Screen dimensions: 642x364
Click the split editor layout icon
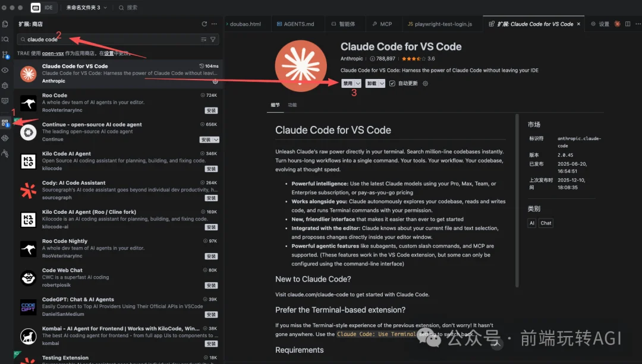pos(627,24)
